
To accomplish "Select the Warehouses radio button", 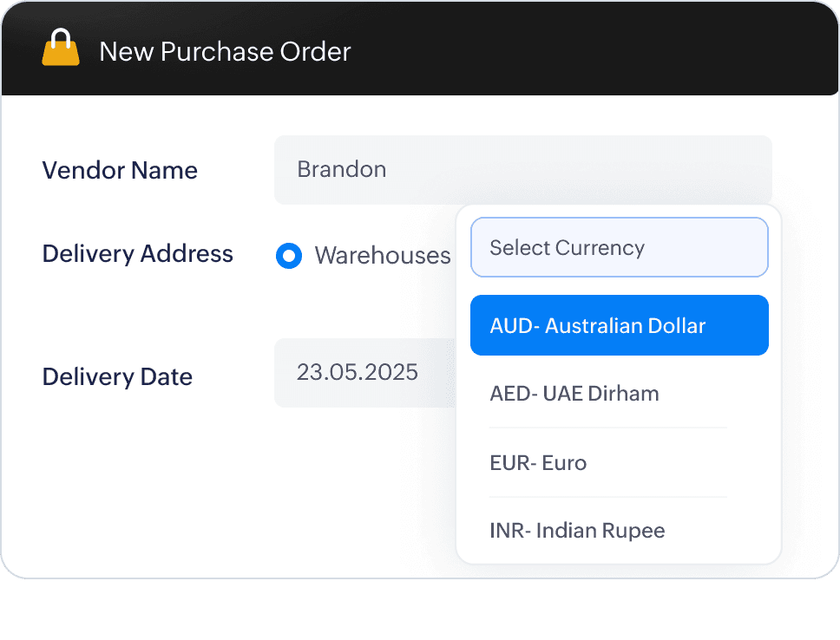I will tap(288, 256).
